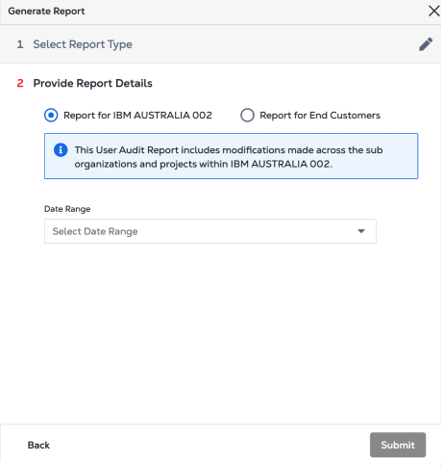
Task: Click the blank footer space between Back and Submit
Action: coord(210,445)
